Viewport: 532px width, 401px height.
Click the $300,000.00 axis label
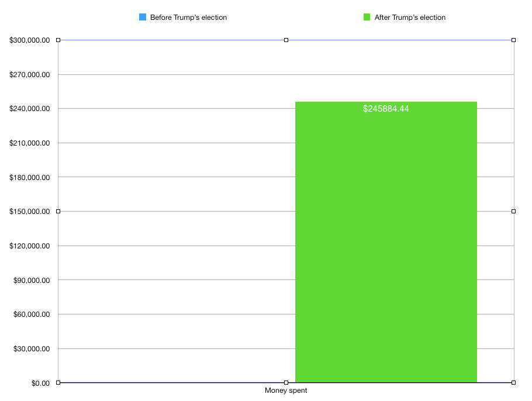(x=29, y=40)
